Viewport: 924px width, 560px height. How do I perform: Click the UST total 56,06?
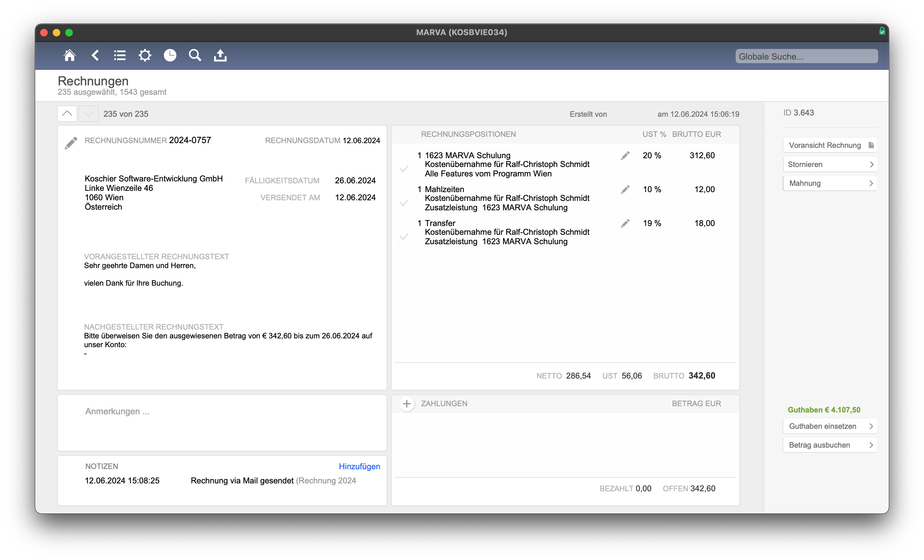coord(631,376)
